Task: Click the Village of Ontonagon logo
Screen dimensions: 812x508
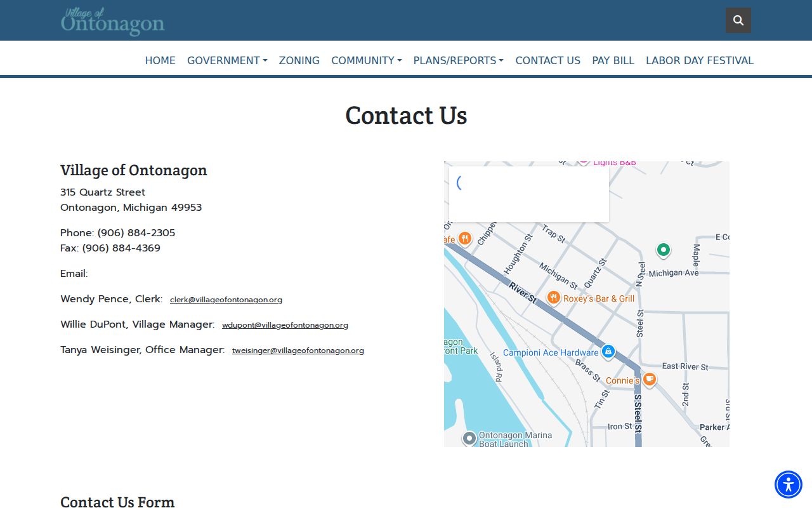Action: tap(112, 21)
